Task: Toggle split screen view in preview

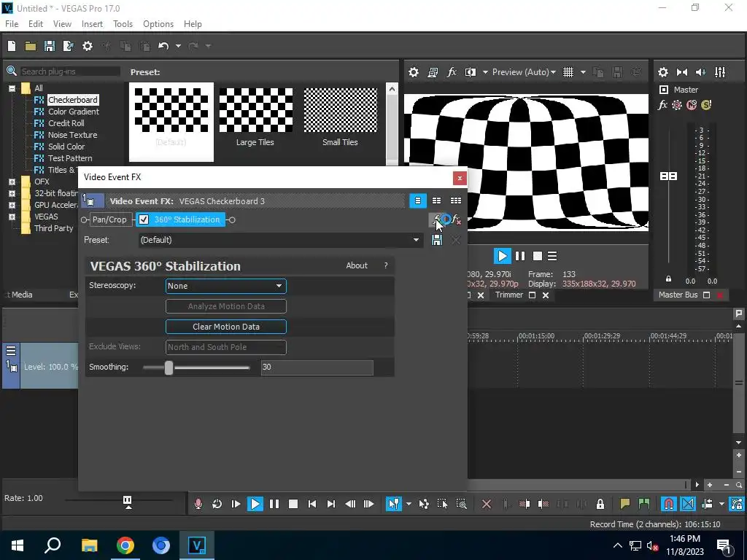Action: (471, 72)
